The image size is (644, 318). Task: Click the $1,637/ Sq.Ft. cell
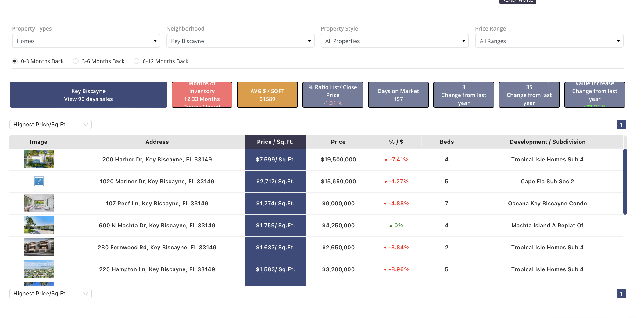275,248
